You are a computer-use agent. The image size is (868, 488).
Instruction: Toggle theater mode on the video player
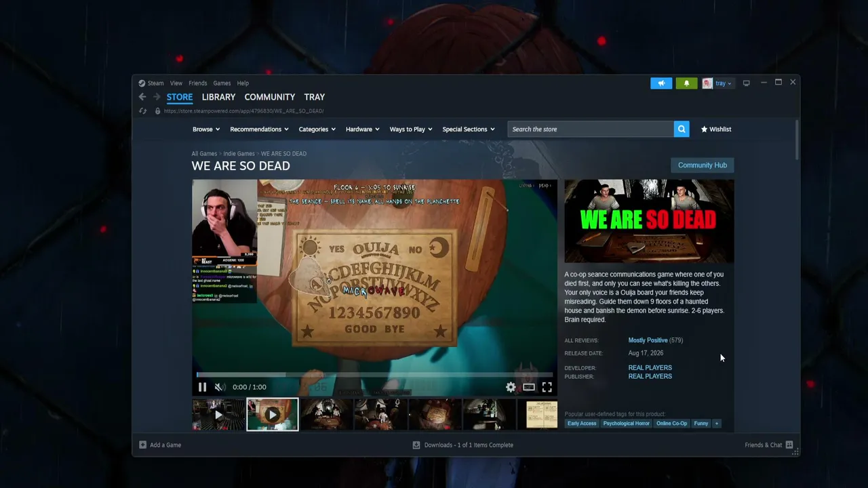(x=529, y=387)
